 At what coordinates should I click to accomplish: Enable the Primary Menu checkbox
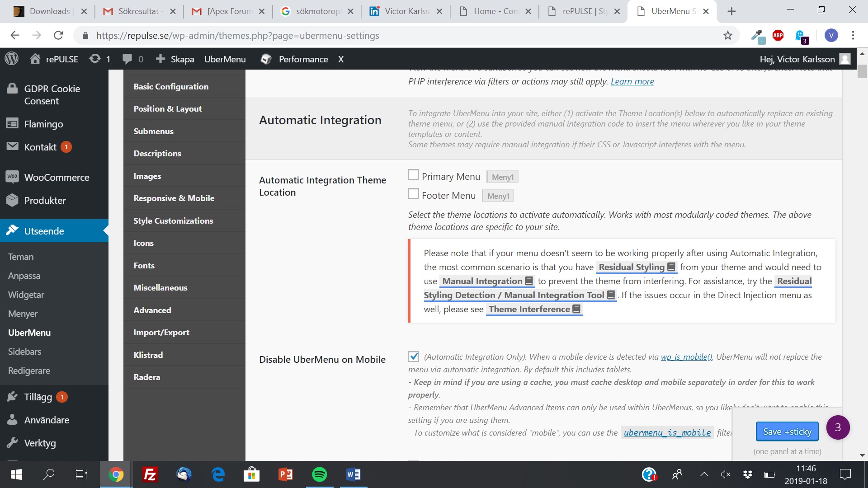[413, 174]
